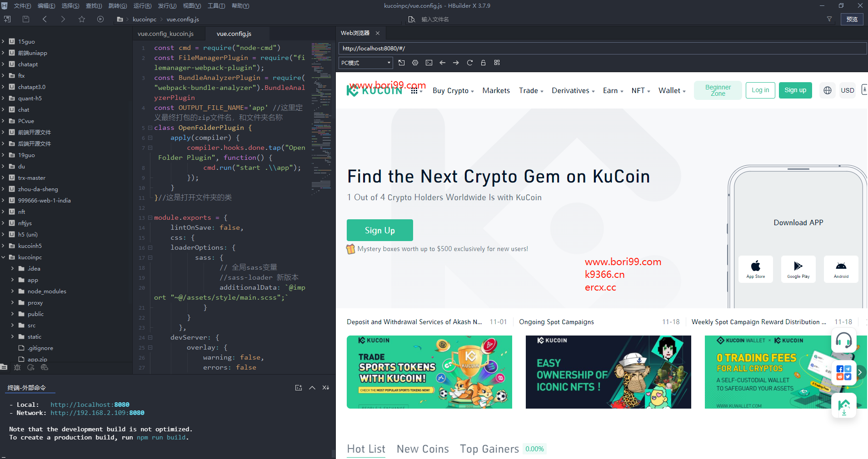Viewport: 868px width, 459px height.
Task: Click the star bookmark icon in toolbar
Action: [82, 19]
